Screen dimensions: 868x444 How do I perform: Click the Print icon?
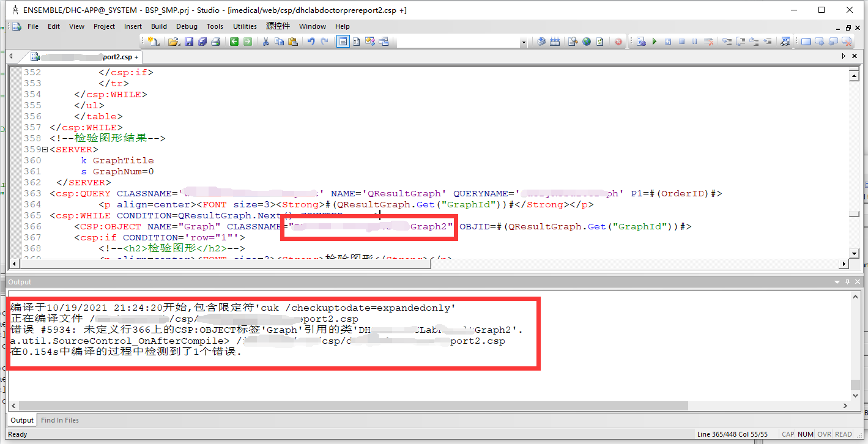pyautogui.click(x=215, y=42)
